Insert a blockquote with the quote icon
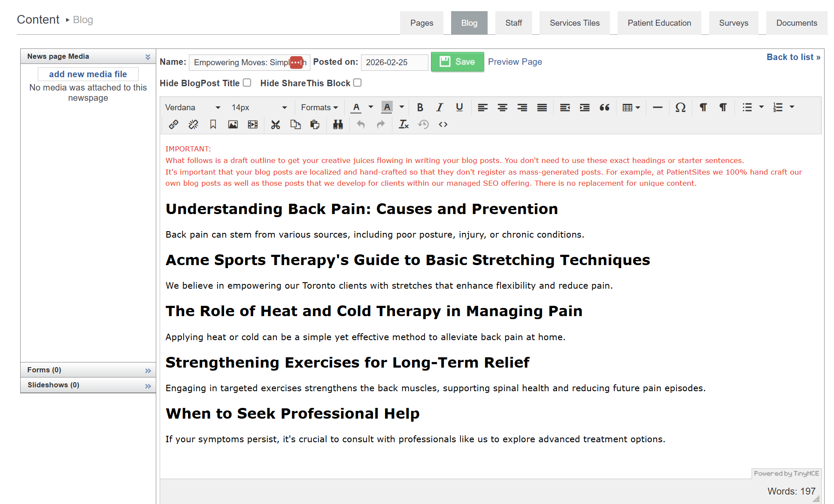The image size is (834, 504). [604, 107]
